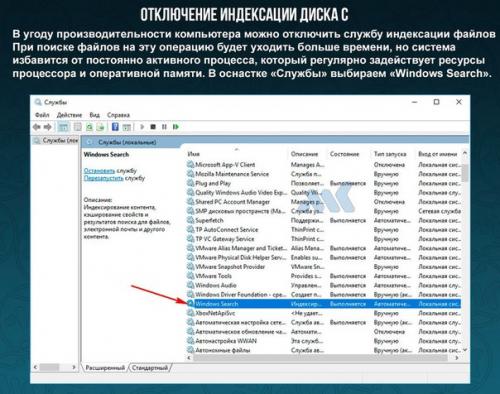Click the gear icon of Windows Search row
The width and height of the screenshot is (500, 394).
[190, 304]
